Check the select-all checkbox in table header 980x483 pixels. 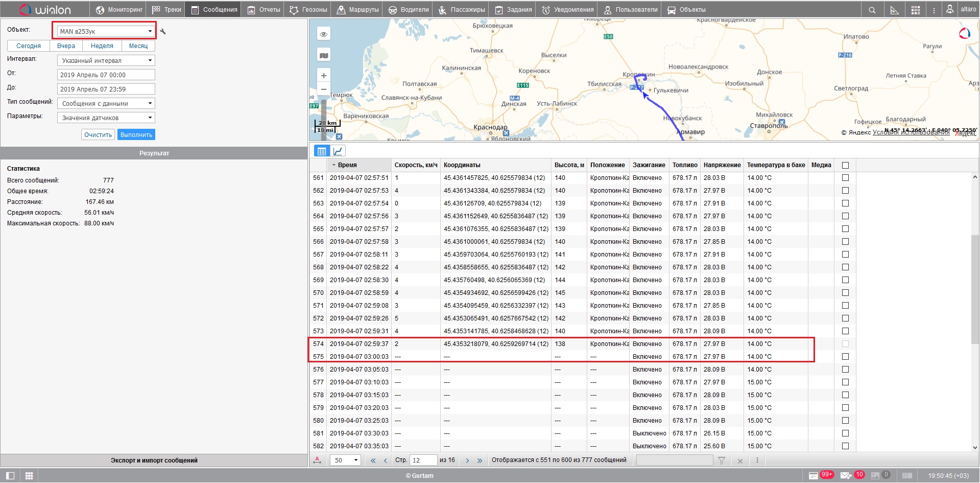pos(845,165)
